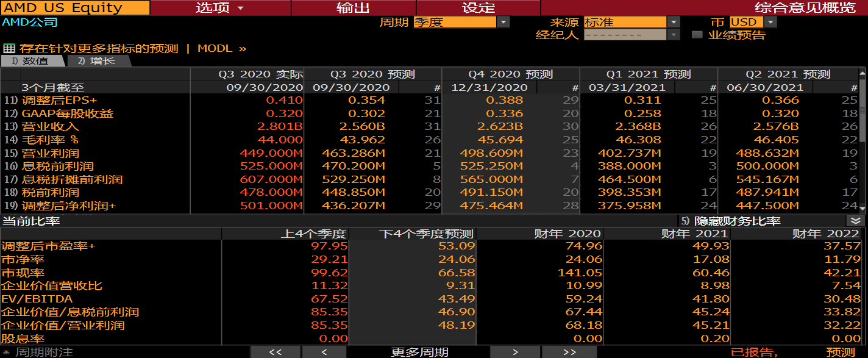The image size is (868, 358).
Task: Click the >> last period button
Action: tap(569, 352)
